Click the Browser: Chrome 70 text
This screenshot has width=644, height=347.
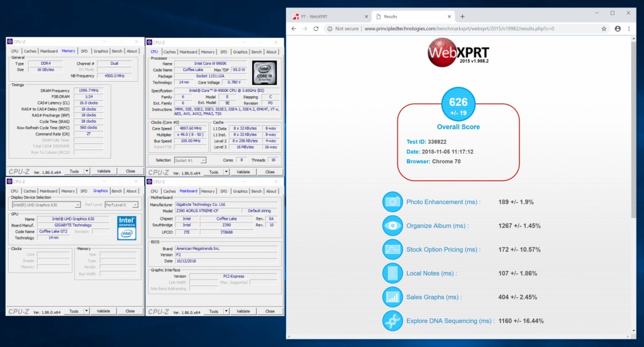click(433, 162)
